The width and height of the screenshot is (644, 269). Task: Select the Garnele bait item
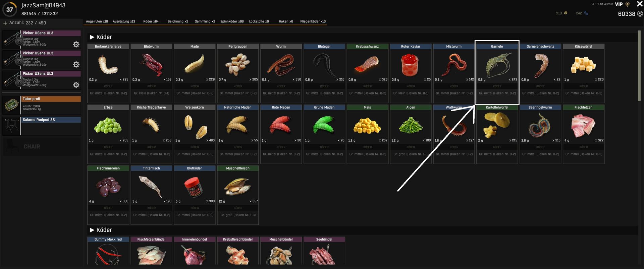(x=497, y=73)
